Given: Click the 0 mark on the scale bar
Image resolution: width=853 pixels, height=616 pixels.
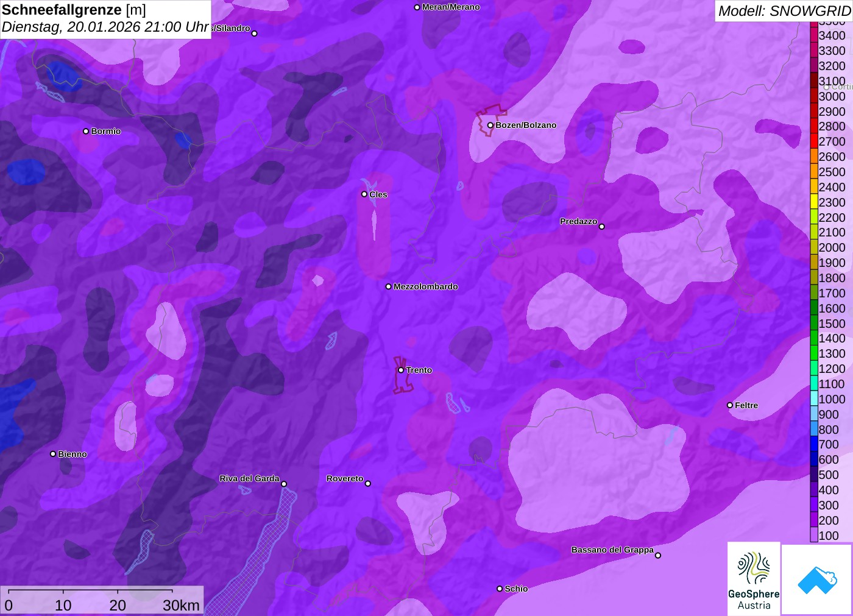Looking at the screenshot, I should (9, 605).
